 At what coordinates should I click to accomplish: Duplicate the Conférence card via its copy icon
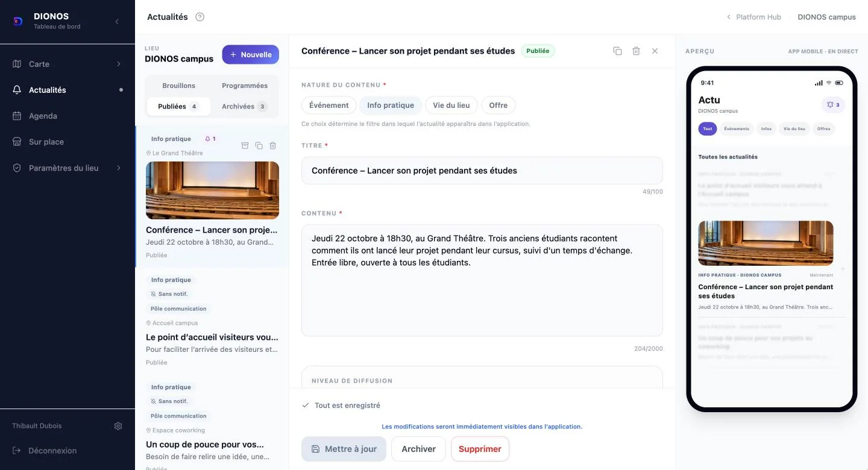coord(259,145)
